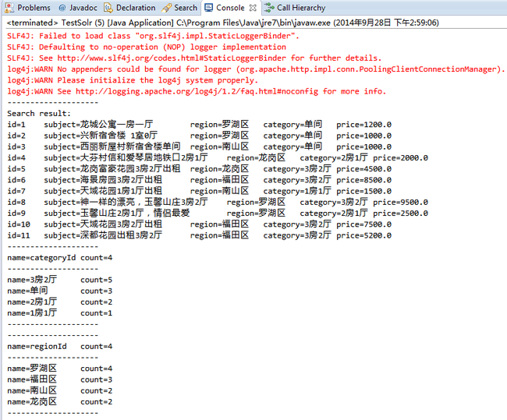Click 'name=龙岗区 count=2' line
The image size is (507, 420).
[x=60, y=401]
